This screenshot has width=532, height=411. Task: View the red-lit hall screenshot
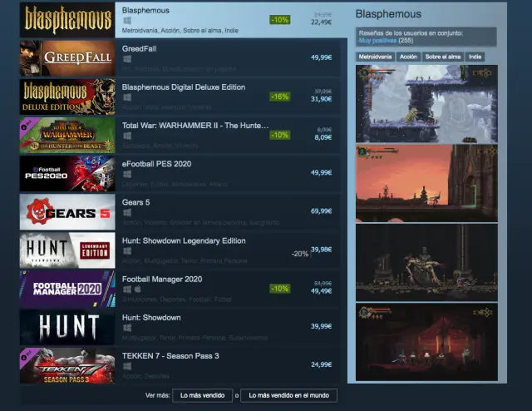click(x=426, y=342)
